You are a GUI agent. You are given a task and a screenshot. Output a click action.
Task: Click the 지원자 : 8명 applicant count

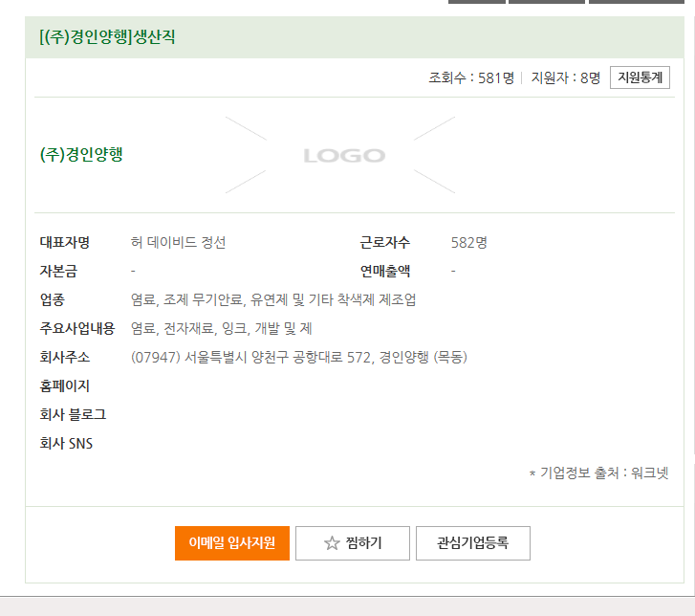coord(566,78)
